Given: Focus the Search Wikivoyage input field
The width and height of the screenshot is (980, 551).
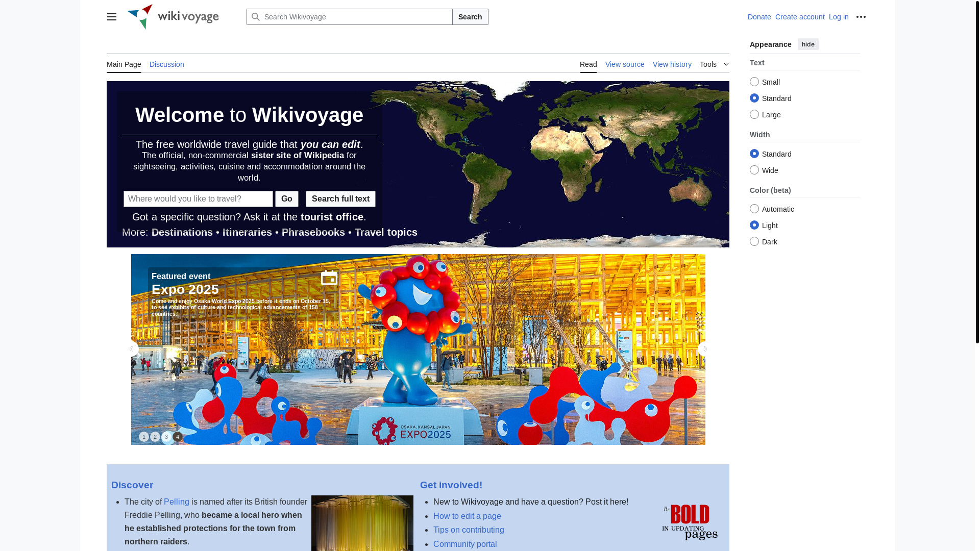Looking at the screenshot, I should [350, 17].
